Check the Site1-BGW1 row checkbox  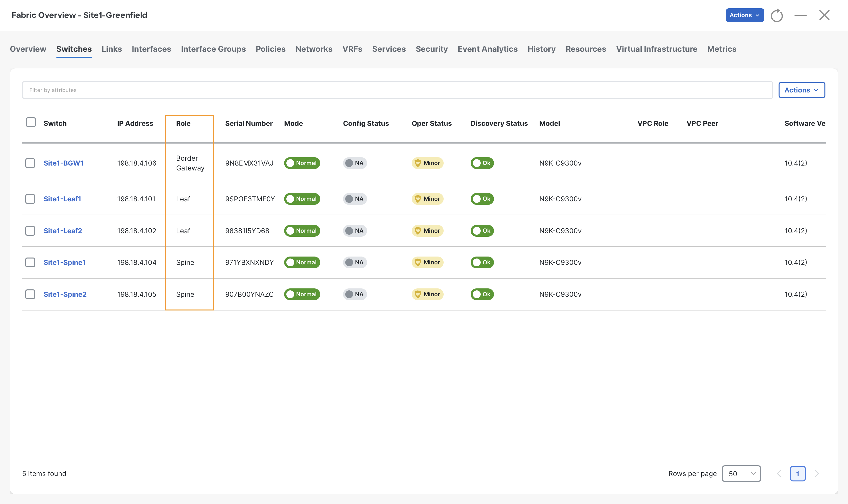tap(30, 163)
